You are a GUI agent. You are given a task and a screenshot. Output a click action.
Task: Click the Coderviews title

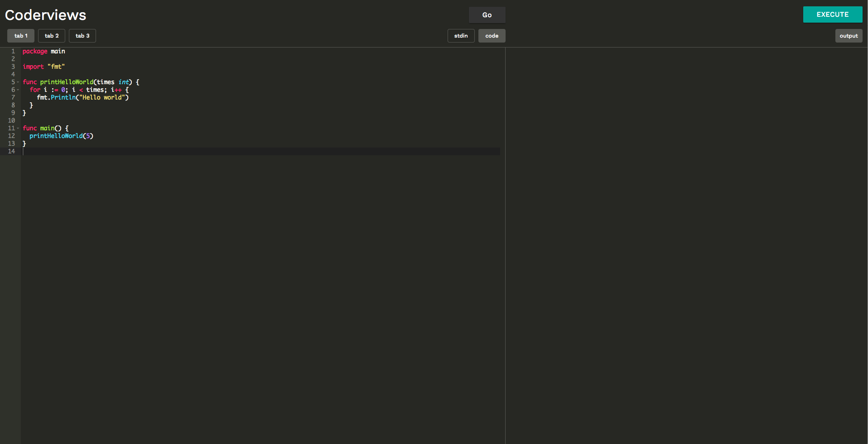pyautogui.click(x=45, y=14)
